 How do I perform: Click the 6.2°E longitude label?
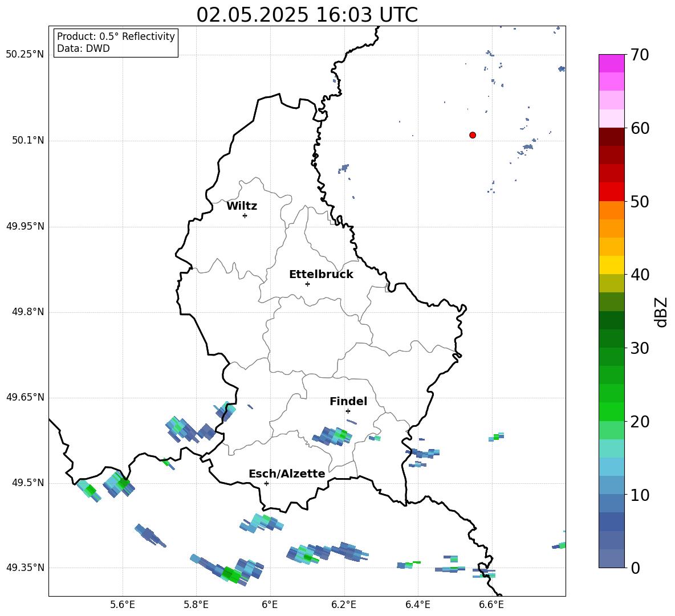pyautogui.click(x=344, y=605)
